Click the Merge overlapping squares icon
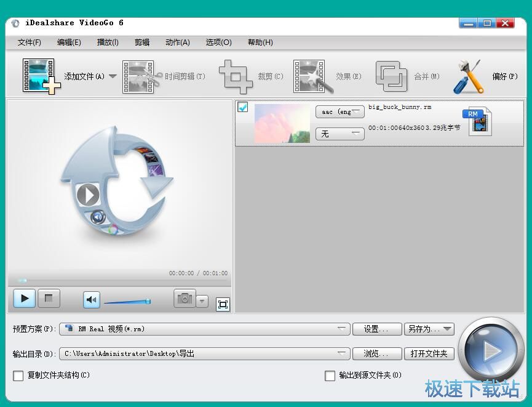The height and width of the screenshot is (407, 532). [x=391, y=76]
